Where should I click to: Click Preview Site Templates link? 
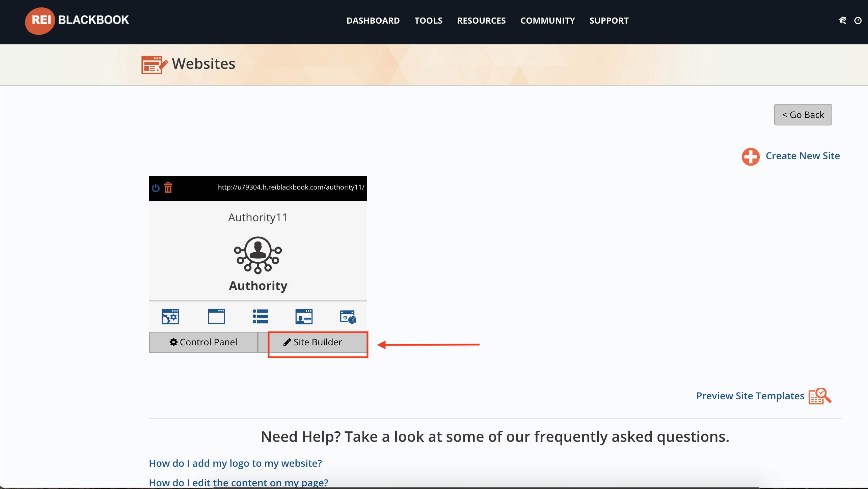pos(750,396)
